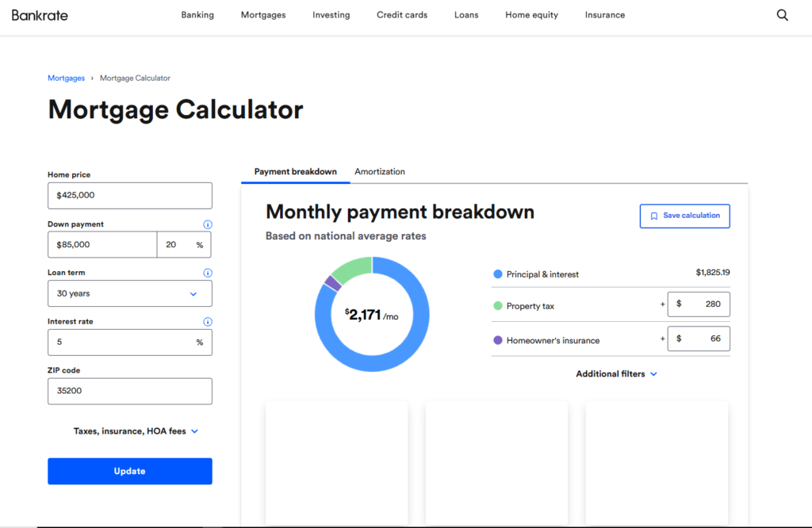The image size is (812, 528).
Task: Expand the Taxes, insurance, HOA fees section
Action: click(x=136, y=431)
